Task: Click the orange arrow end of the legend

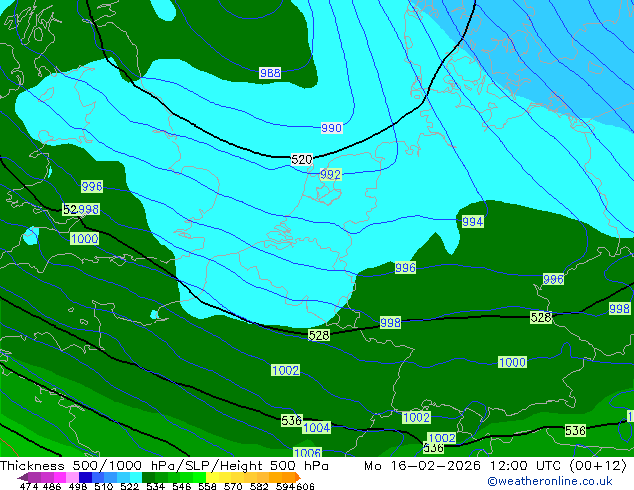Action: tap(298, 477)
